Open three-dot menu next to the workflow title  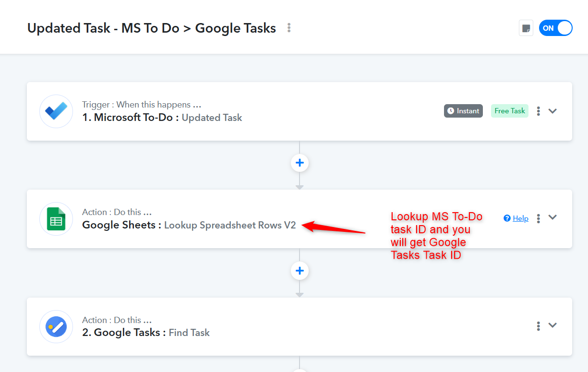[289, 28]
